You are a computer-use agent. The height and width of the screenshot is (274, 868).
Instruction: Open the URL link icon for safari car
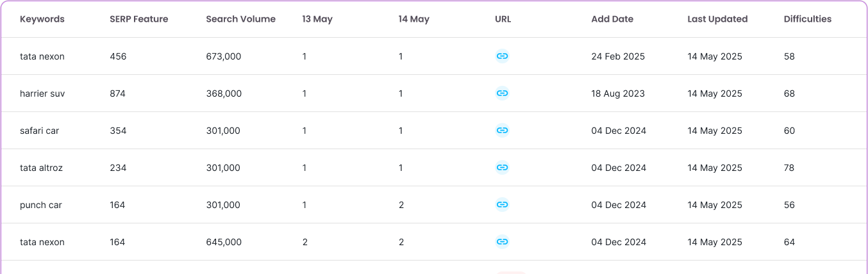503,131
